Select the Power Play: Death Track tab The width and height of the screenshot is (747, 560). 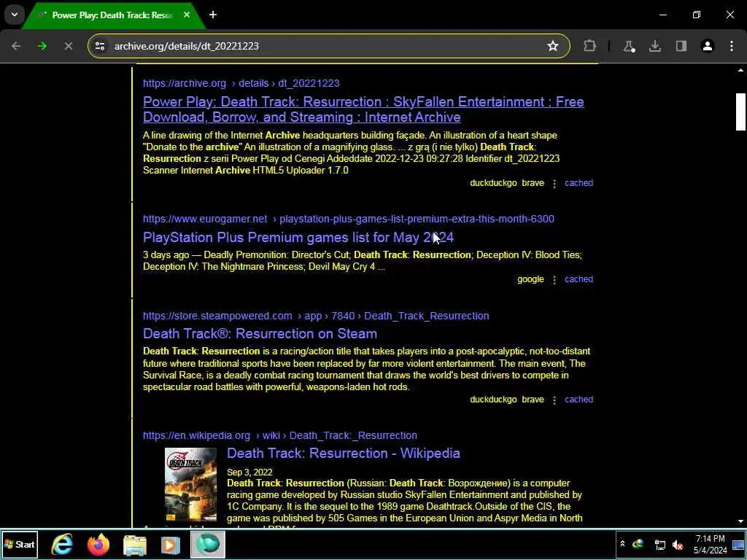tap(112, 15)
